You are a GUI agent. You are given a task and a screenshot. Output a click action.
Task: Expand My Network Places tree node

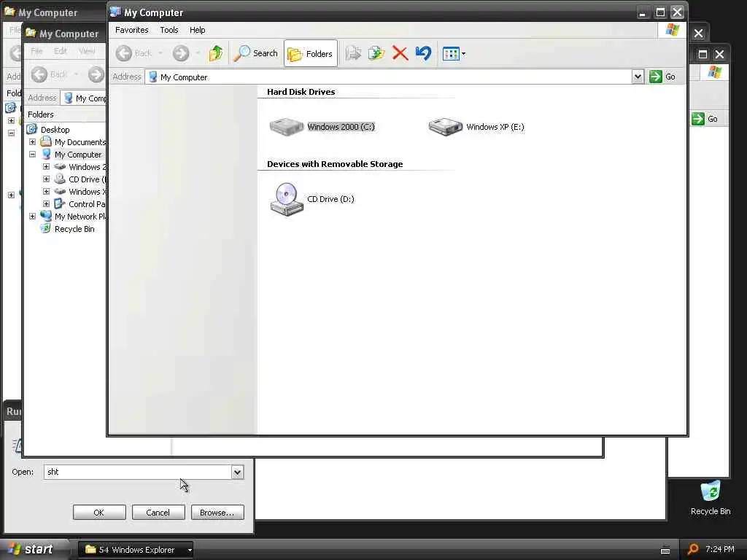[x=32, y=216]
